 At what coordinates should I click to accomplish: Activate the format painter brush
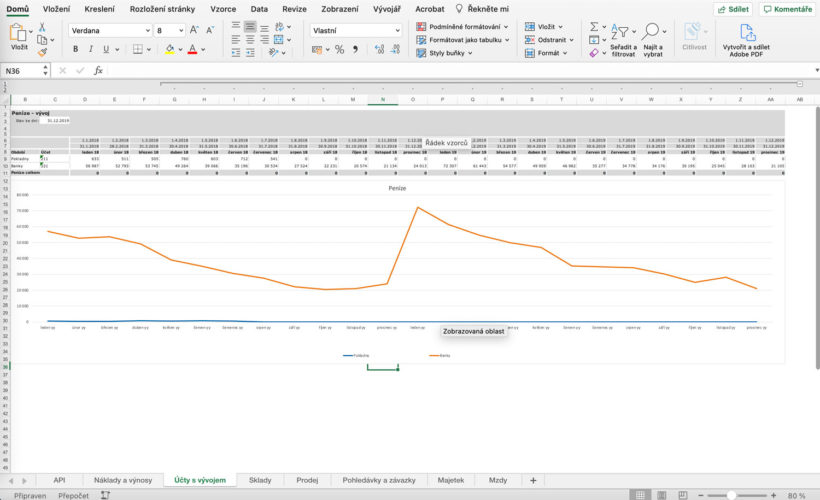coord(42,52)
